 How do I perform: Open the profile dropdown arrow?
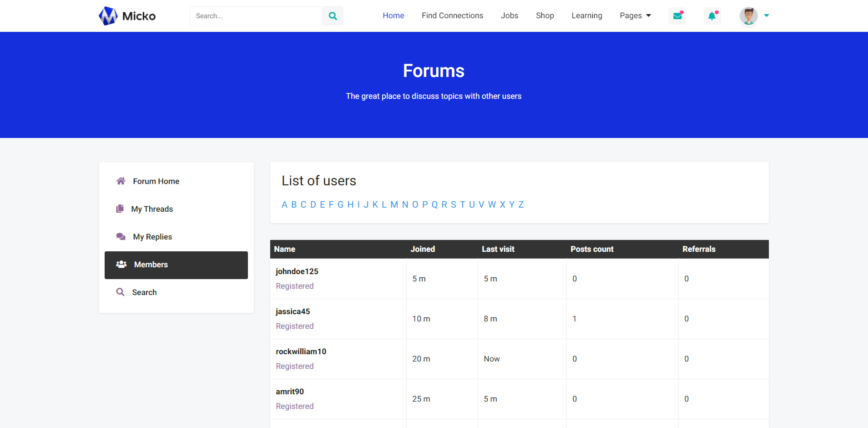click(x=767, y=16)
